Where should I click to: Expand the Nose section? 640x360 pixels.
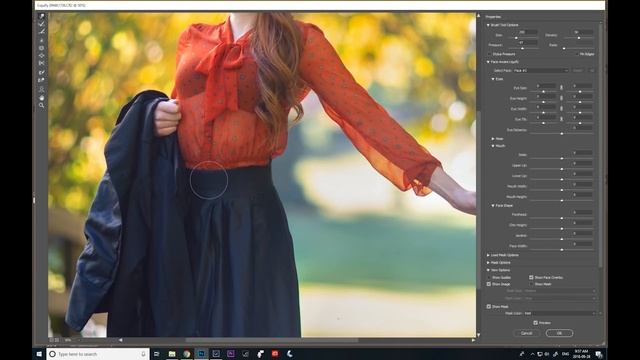pyautogui.click(x=493, y=139)
